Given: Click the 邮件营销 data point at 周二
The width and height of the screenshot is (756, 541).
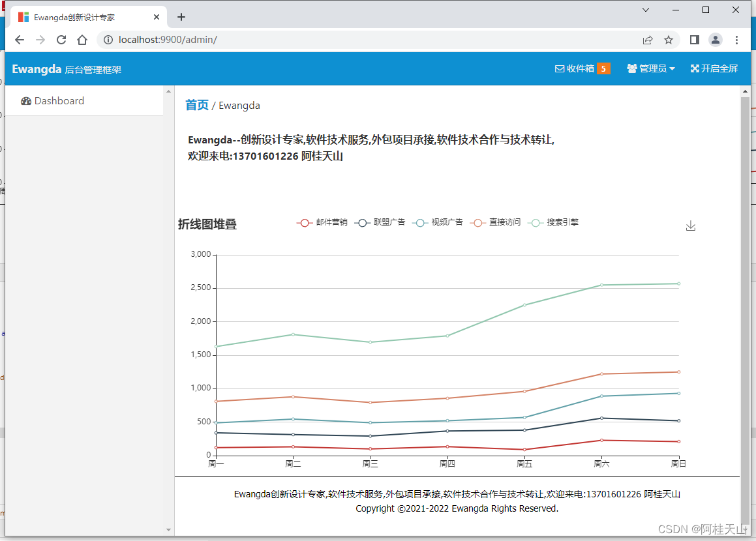Looking at the screenshot, I should (293, 446).
